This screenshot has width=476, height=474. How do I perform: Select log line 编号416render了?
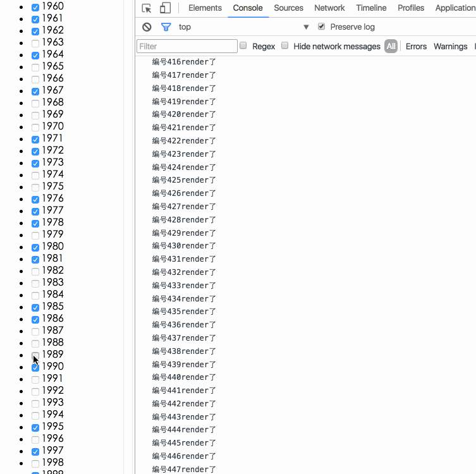184,62
